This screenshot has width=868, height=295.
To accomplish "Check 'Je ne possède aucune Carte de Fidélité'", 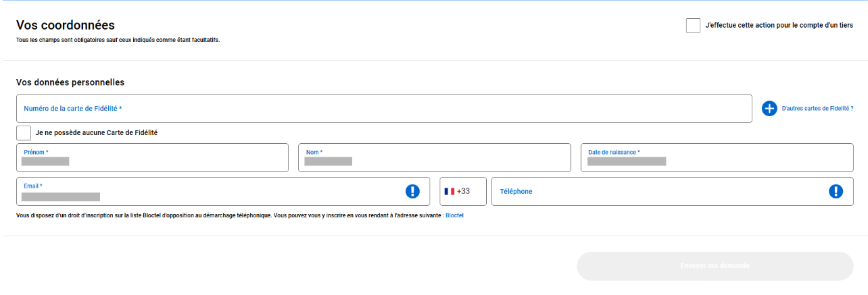I will (x=24, y=133).
